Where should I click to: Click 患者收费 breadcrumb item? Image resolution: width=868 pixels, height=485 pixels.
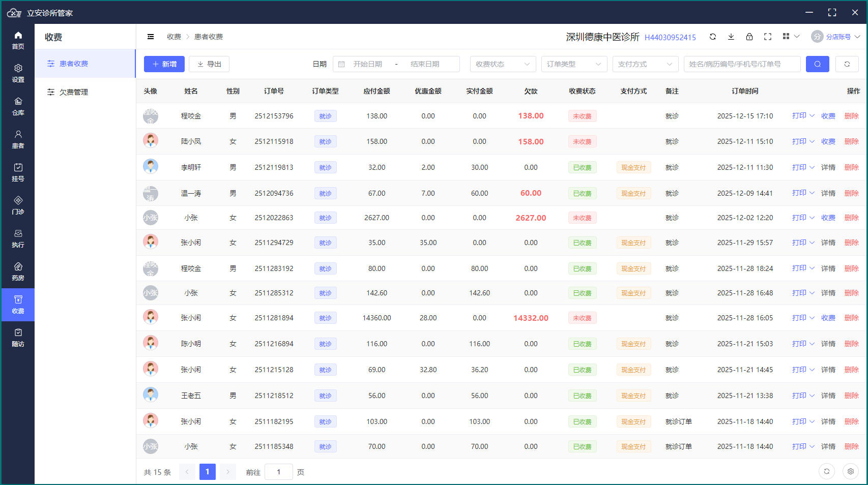[x=209, y=37]
